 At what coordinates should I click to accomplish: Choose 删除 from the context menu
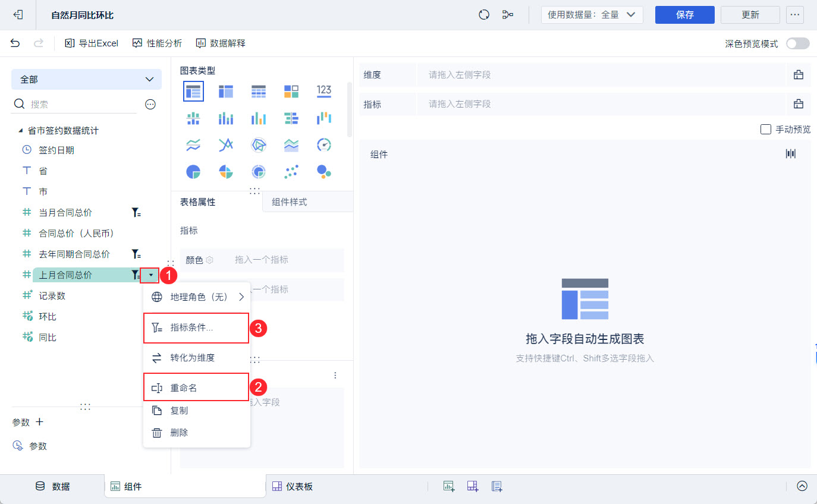tap(197, 433)
